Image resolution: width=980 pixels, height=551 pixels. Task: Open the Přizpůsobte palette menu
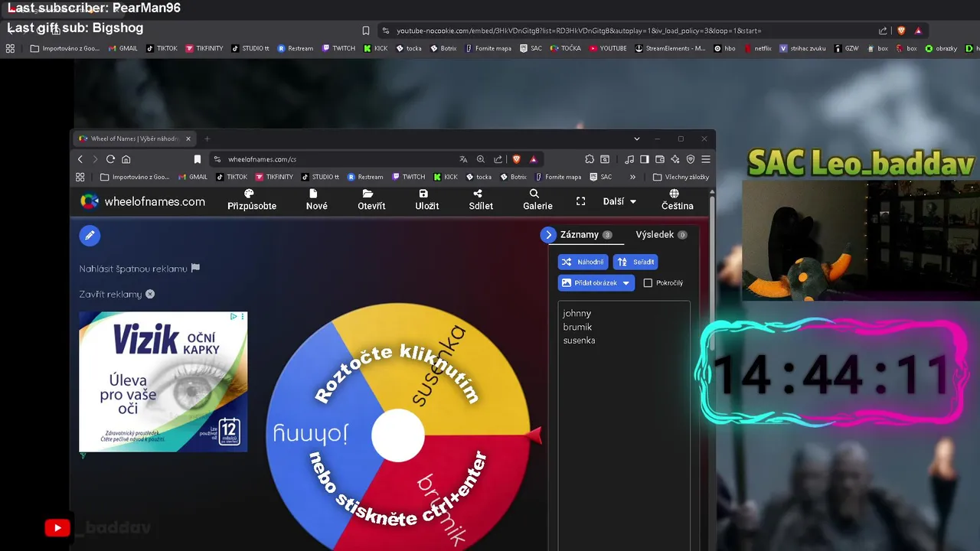[x=252, y=200]
